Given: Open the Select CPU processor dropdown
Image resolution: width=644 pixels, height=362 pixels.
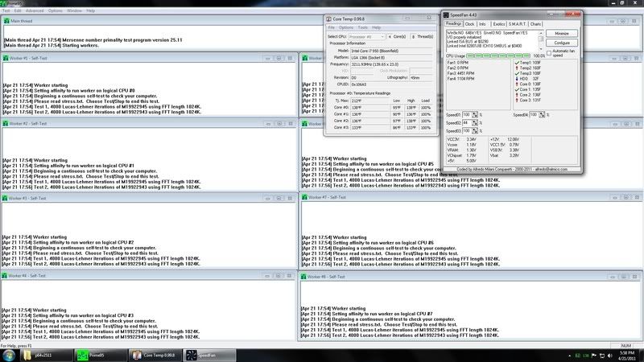Looking at the screenshot, I should [366, 36].
